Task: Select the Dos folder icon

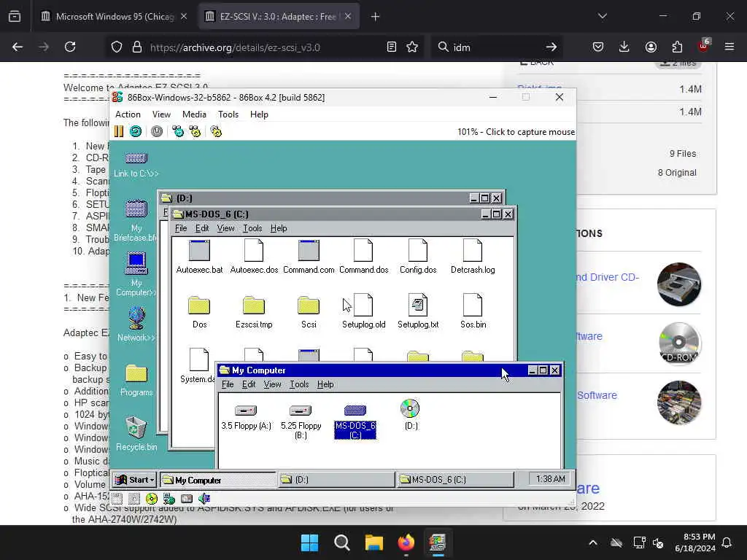Action: [x=199, y=312]
